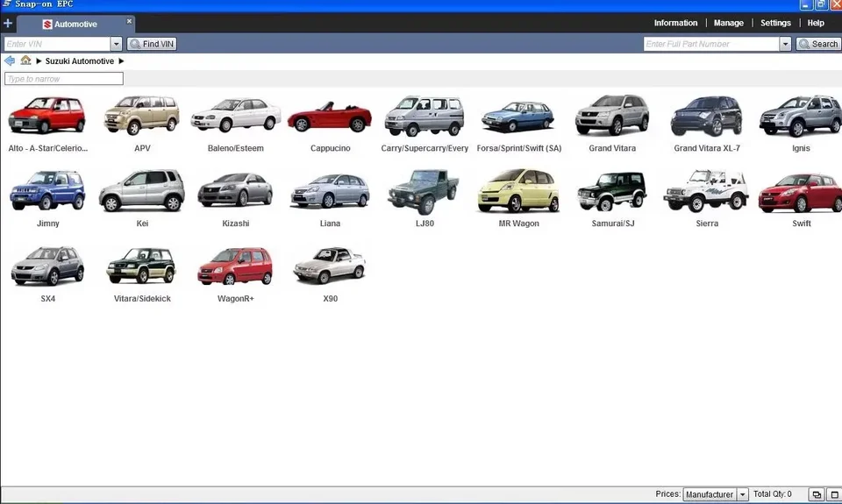842x504 pixels.
Task: Select the Automotive tab
Action: coord(75,25)
